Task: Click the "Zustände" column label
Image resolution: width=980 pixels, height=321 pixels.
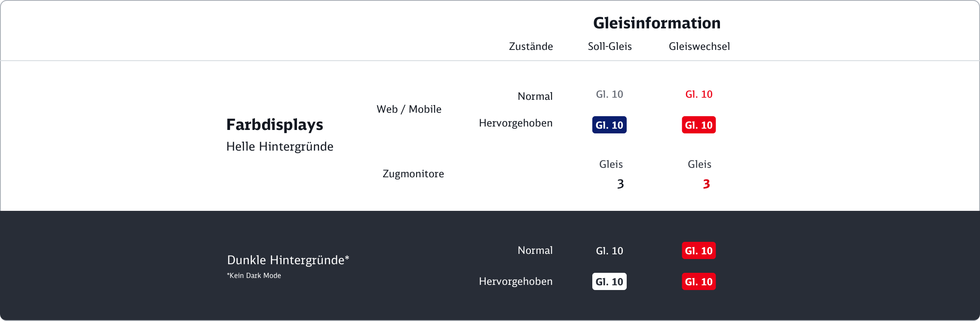Action: (531, 46)
